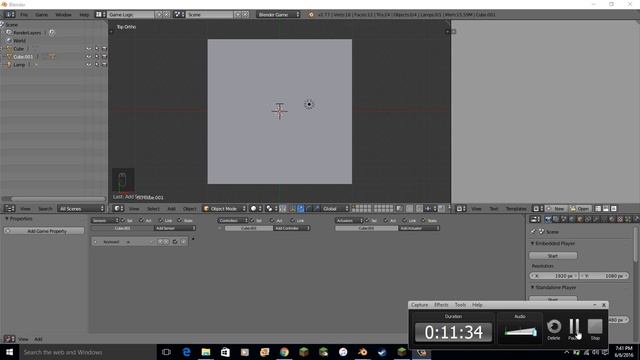Open Microsoft Edge from the taskbar
The width and height of the screenshot is (640, 360).
[186, 352]
